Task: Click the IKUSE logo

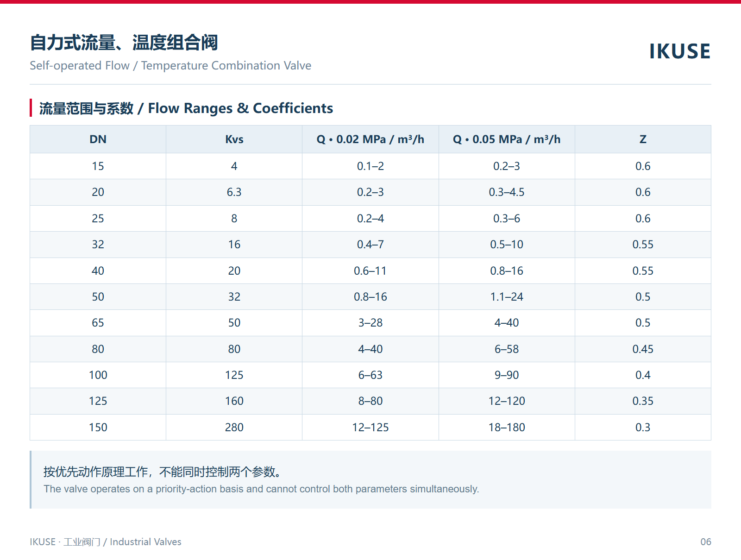Action: tap(679, 51)
